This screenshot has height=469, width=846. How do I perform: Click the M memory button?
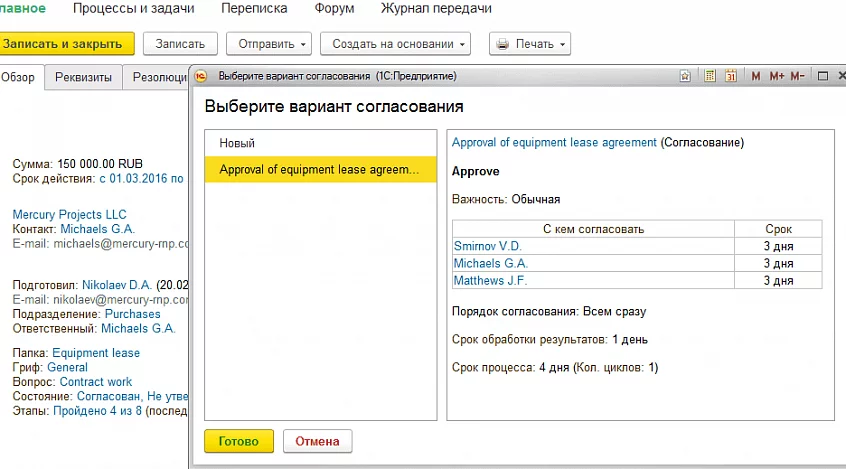coord(756,76)
